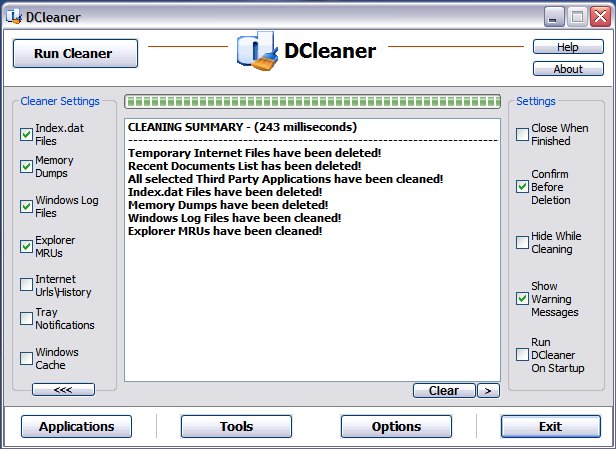This screenshot has width=616, height=449.
Task: Turn off Show Warning Messages
Action: tap(522, 299)
